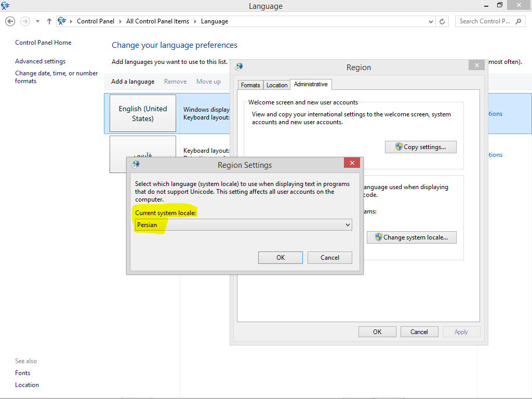Expand the address bar history dropdown
This screenshot has width=532, height=399.
[x=431, y=21]
